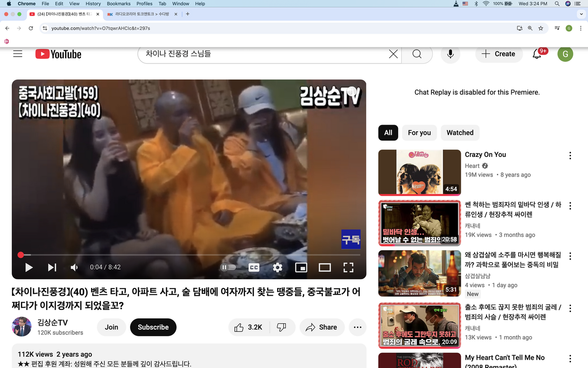Open options for My Heart Can't Tell Me No

coord(570,359)
